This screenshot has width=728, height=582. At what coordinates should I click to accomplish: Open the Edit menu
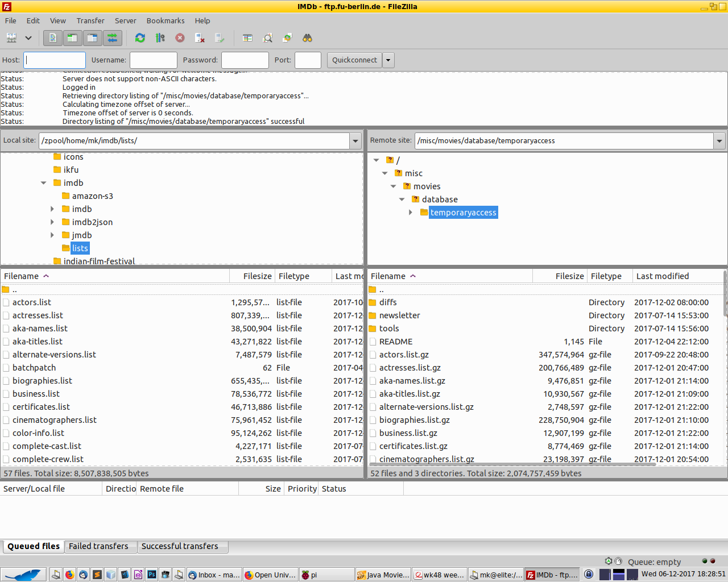click(33, 20)
